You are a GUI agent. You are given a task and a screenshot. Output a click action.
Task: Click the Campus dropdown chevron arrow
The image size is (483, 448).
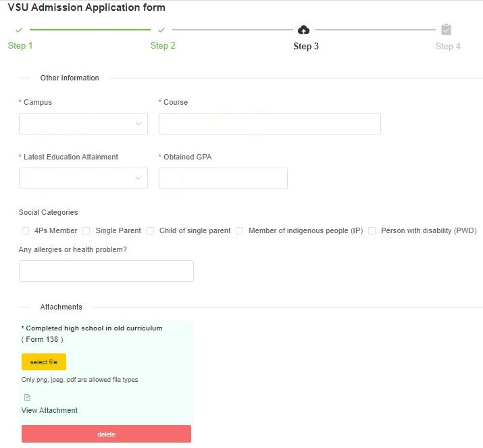138,123
